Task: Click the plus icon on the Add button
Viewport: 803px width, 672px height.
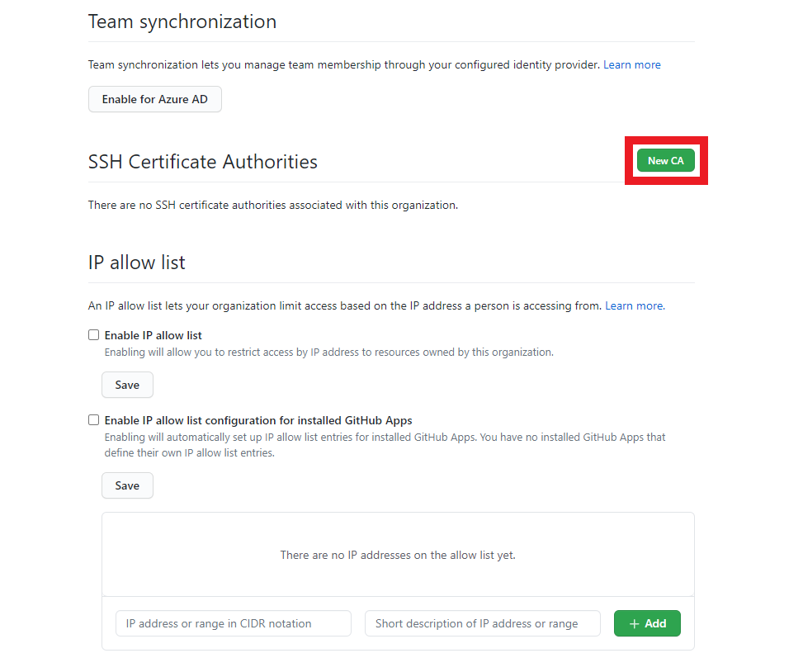Action: tap(635, 623)
